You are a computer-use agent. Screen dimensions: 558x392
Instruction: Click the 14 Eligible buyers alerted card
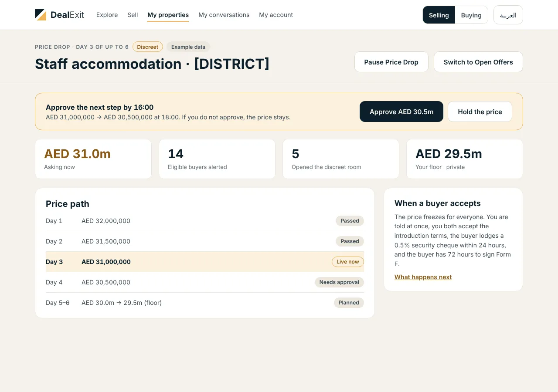coord(217,159)
